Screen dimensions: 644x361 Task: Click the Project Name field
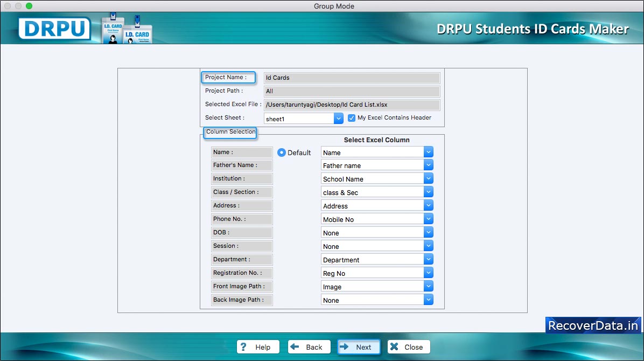[352, 78]
